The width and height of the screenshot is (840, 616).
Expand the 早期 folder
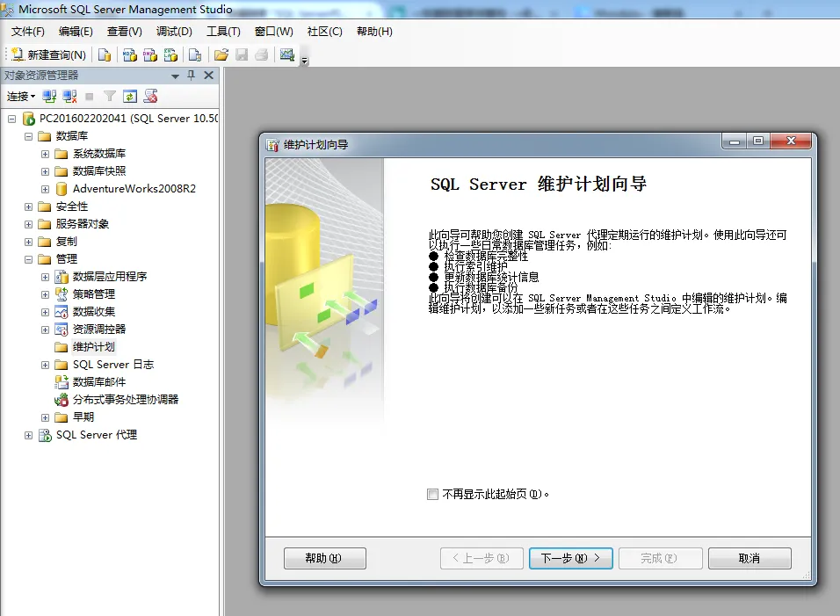(45, 417)
